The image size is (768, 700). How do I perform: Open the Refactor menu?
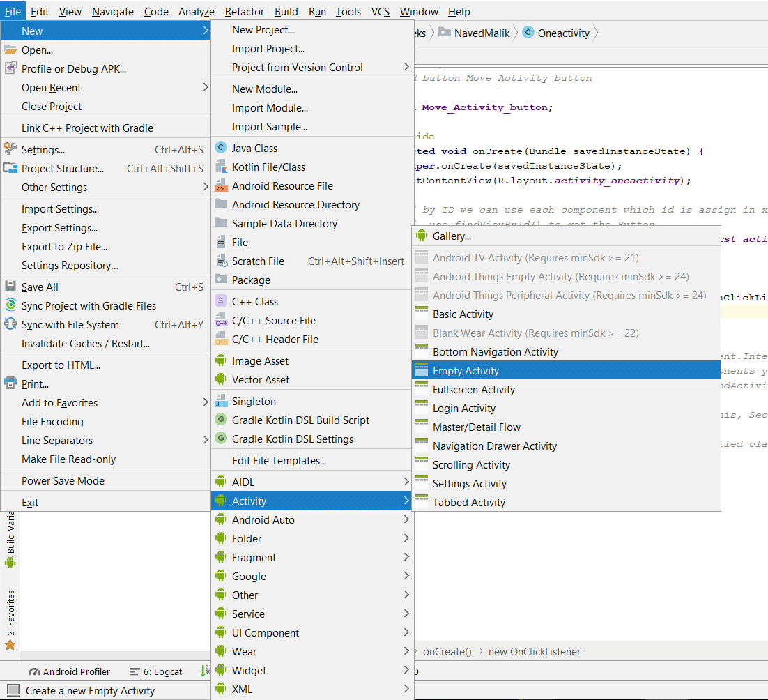pos(244,11)
